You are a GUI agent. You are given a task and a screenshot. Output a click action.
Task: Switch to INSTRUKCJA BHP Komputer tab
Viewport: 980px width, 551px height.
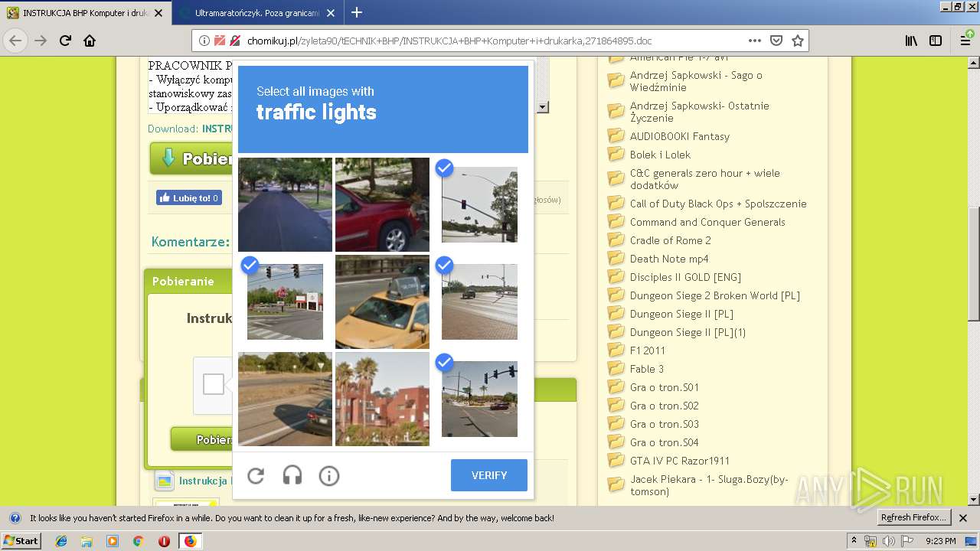[x=84, y=13]
